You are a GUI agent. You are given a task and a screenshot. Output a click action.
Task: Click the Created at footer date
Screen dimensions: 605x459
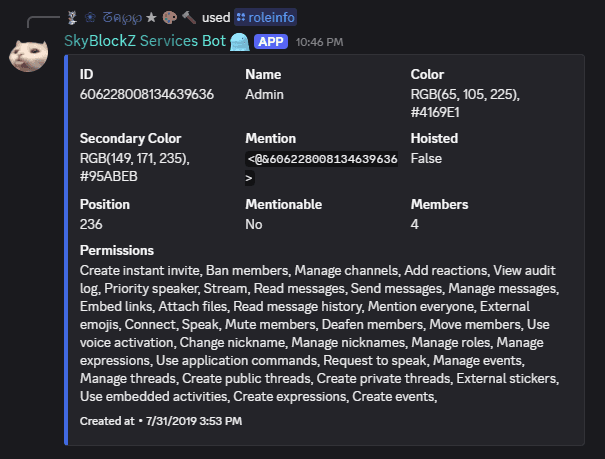[161, 421]
